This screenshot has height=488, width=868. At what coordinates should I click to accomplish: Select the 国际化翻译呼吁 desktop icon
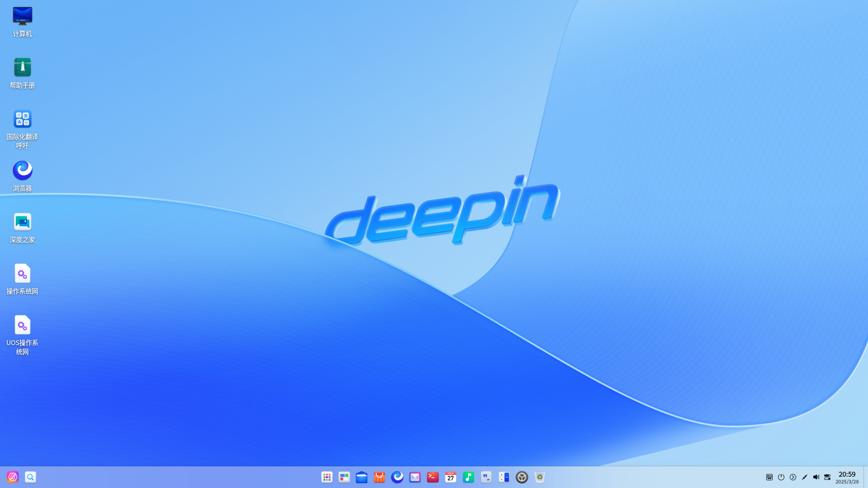(x=22, y=129)
